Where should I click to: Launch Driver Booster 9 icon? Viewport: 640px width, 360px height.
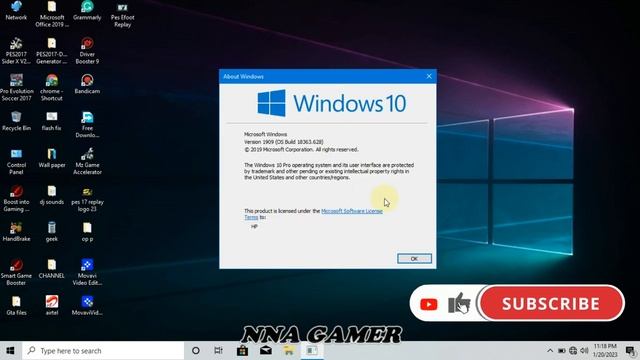tap(87, 51)
